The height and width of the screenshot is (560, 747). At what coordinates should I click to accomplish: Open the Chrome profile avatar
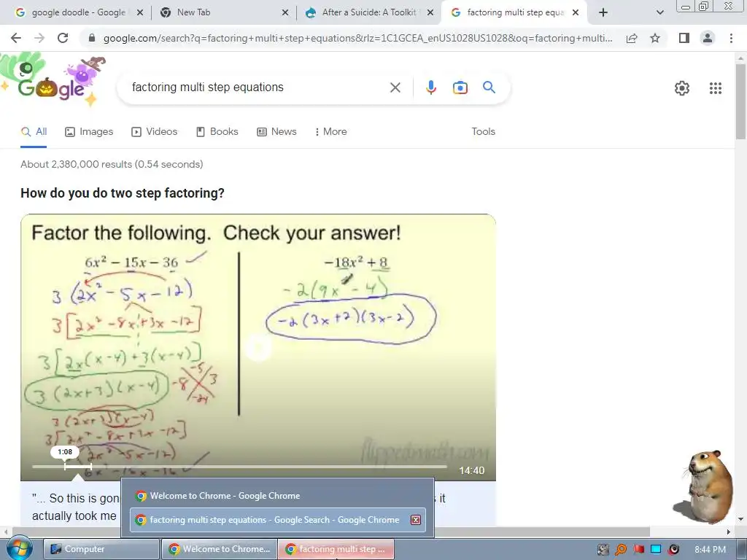pos(708,38)
